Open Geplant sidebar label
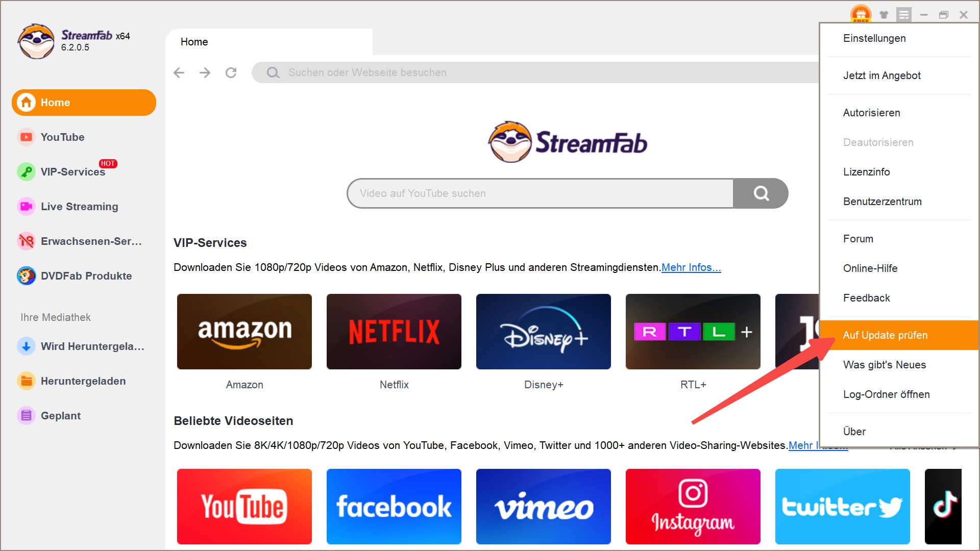980x551 pixels. point(61,416)
